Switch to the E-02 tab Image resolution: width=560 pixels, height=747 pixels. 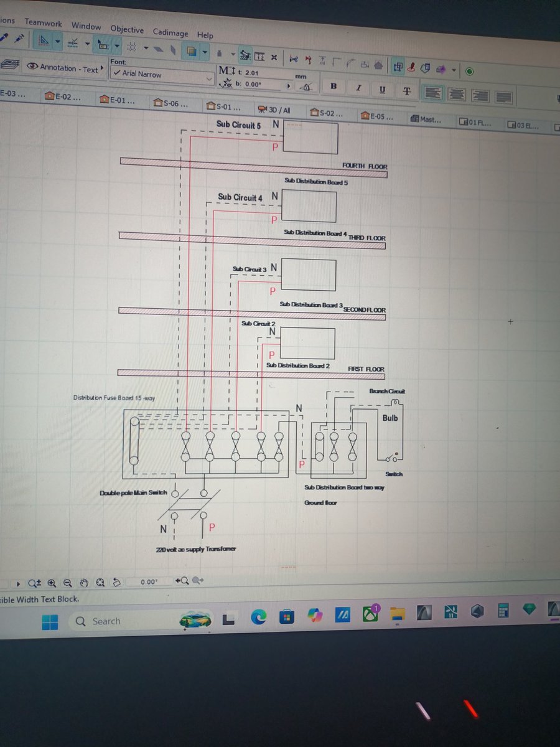(63, 98)
